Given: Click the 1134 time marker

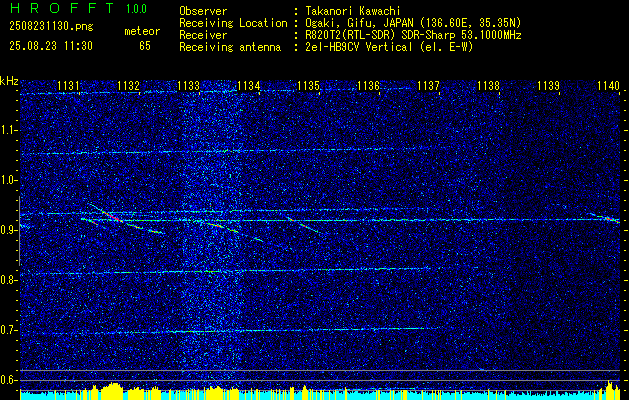Looking at the screenshot, I should tap(249, 85).
